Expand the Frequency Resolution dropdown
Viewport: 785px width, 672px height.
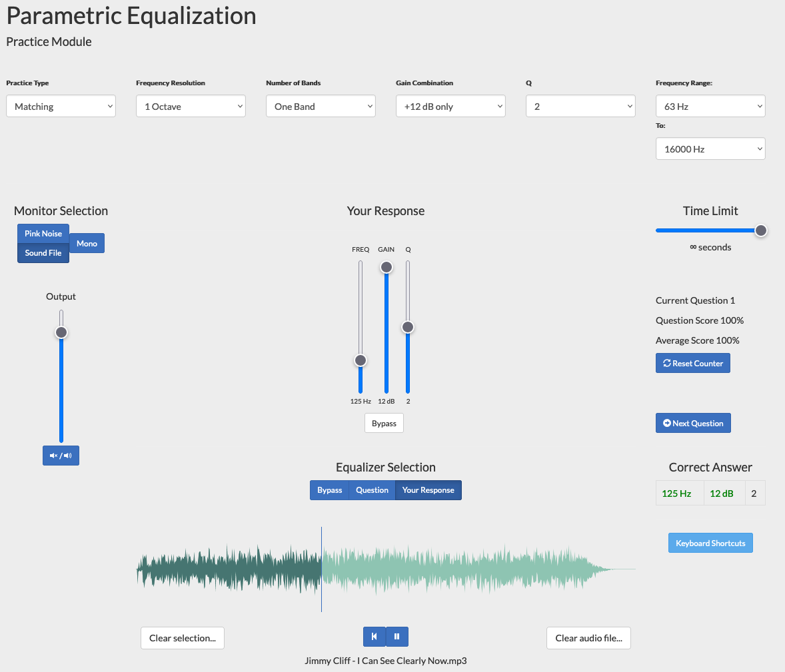[191, 107]
